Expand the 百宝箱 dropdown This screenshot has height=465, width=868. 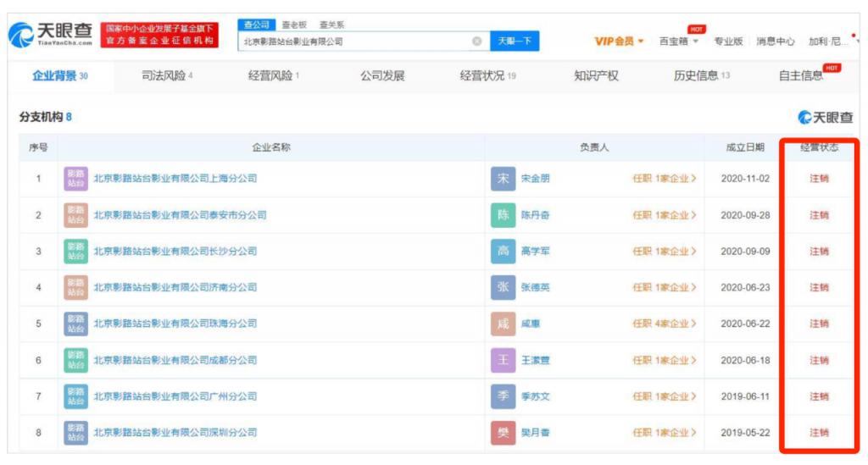pos(679,42)
